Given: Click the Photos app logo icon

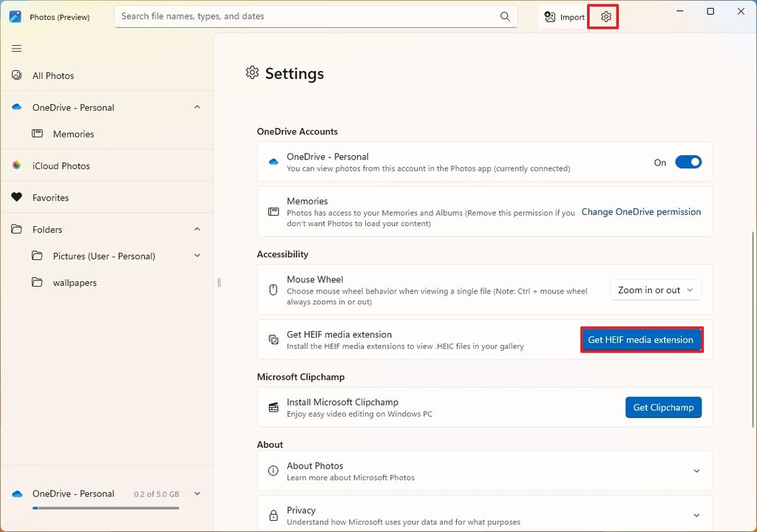Looking at the screenshot, I should (x=15, y=16).
